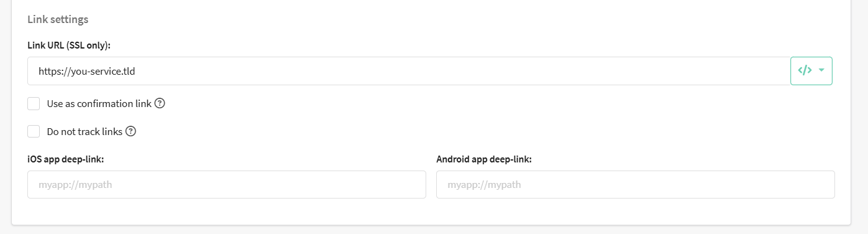Toggle via the Do not track links text

[x=85, y=131]
